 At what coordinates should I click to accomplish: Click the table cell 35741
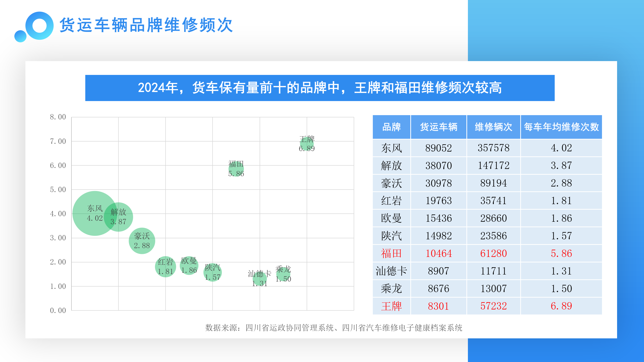494,201
